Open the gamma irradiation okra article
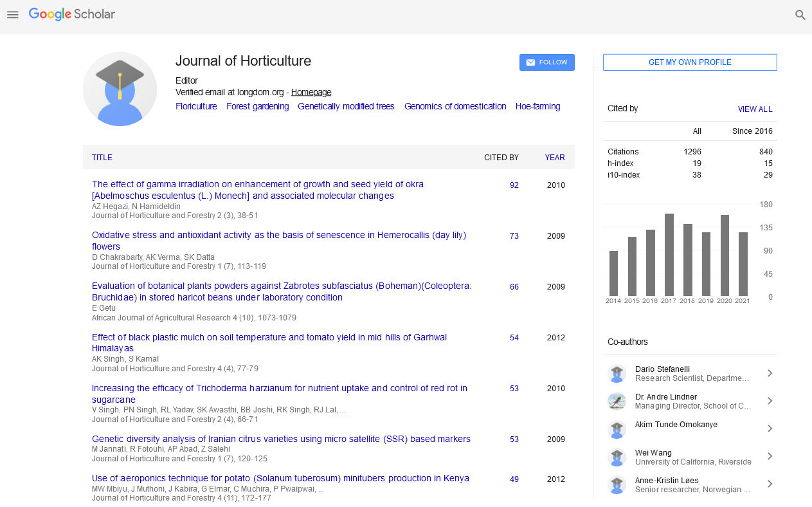 pos(258,190)
